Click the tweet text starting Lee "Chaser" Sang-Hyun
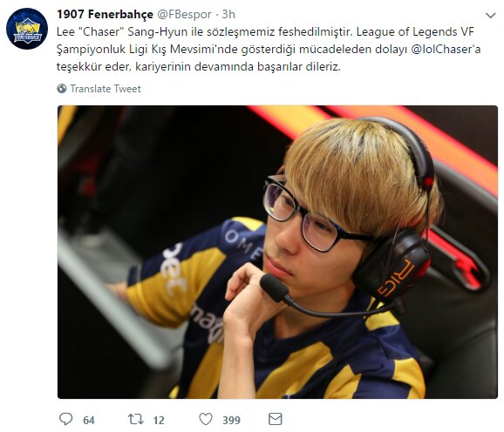This screenshot has width=504, height=432. [x=269, y=49]
